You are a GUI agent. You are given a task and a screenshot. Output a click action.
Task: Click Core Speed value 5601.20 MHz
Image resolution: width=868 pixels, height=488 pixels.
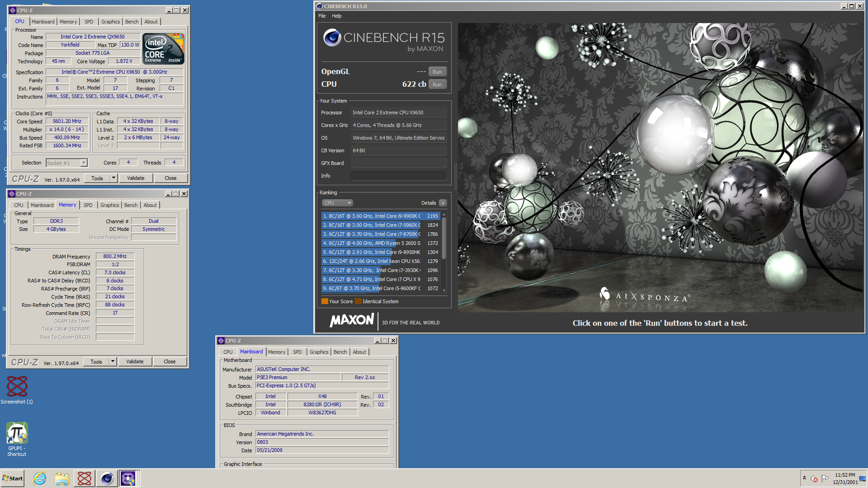67,121
